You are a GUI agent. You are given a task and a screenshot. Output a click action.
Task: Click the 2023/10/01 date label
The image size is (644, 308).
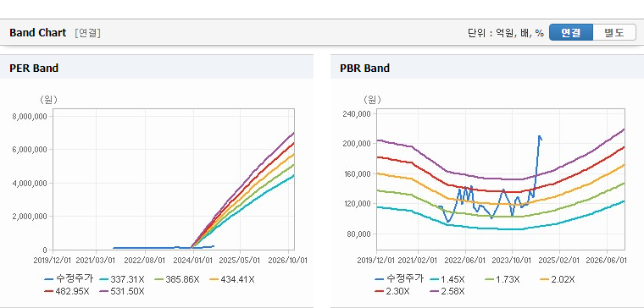pyautogui.click(x=512, y=261)
